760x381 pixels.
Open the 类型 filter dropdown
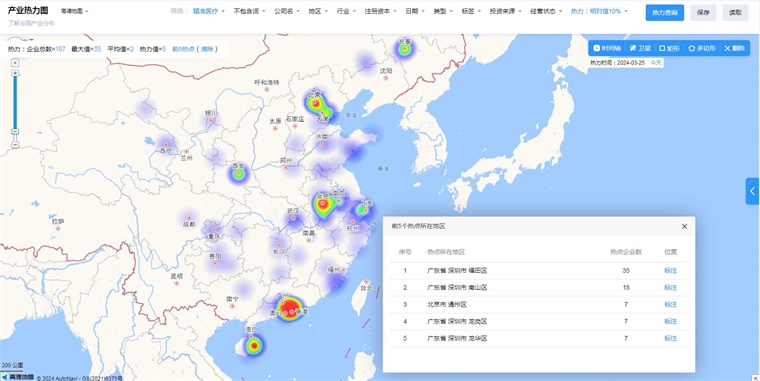(x=443, y=11)
